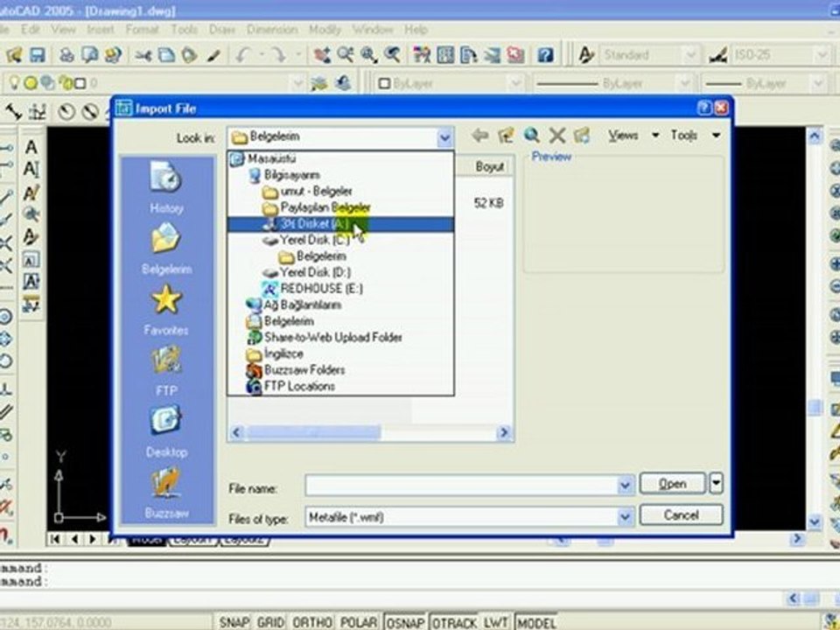Click Search the Web icon in dialog
This screenshot has height=630, width=840.
click(531, 135)
